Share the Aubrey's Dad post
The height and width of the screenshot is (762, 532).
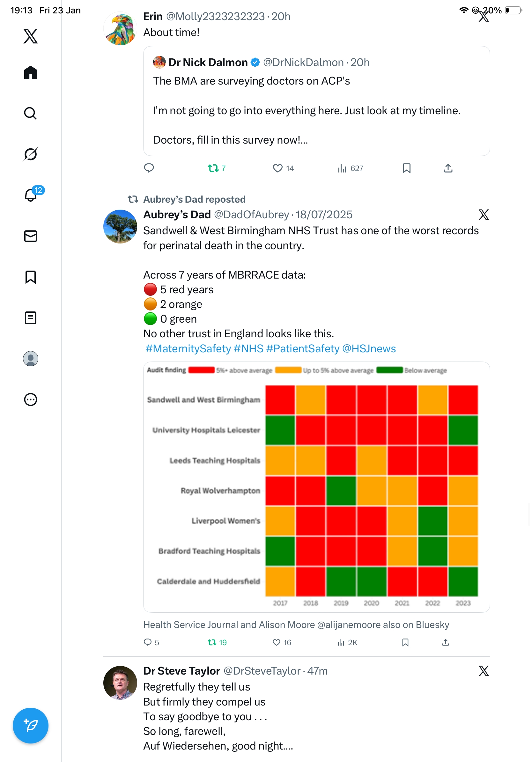pyautogui.click(x=446, y=642)
